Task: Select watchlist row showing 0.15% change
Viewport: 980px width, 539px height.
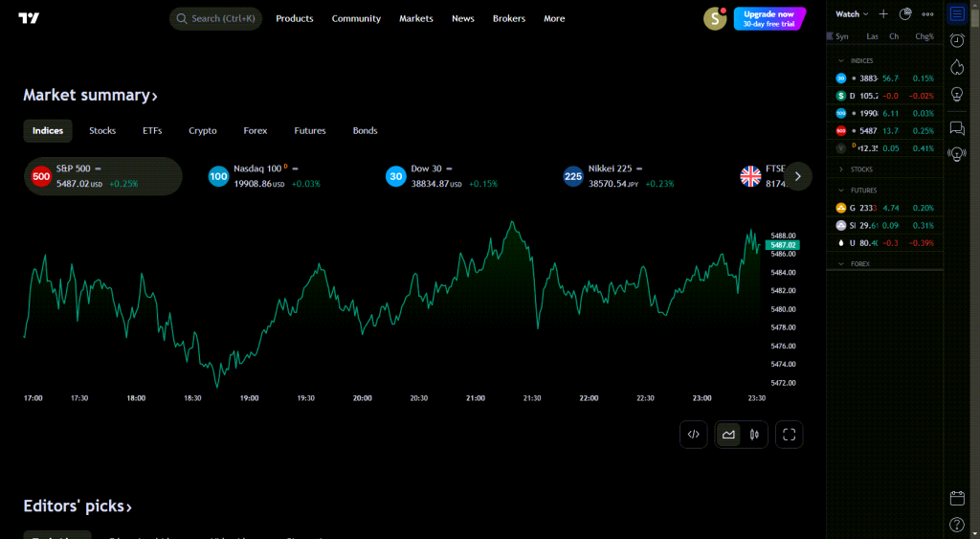Action: coord(885,79)
